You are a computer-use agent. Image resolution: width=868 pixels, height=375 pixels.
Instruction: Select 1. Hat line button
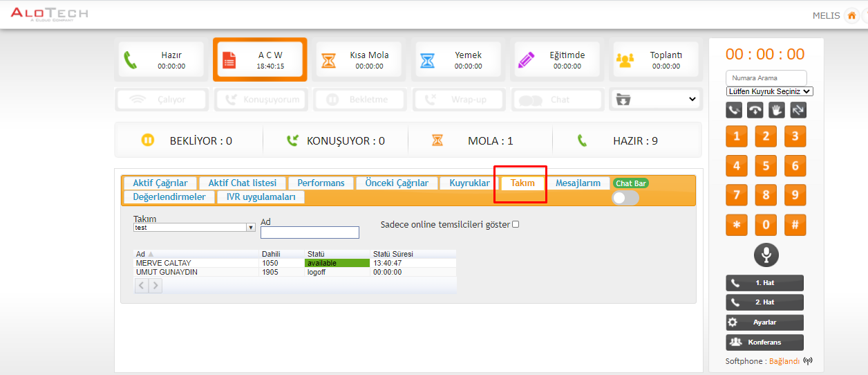point(764,283)
